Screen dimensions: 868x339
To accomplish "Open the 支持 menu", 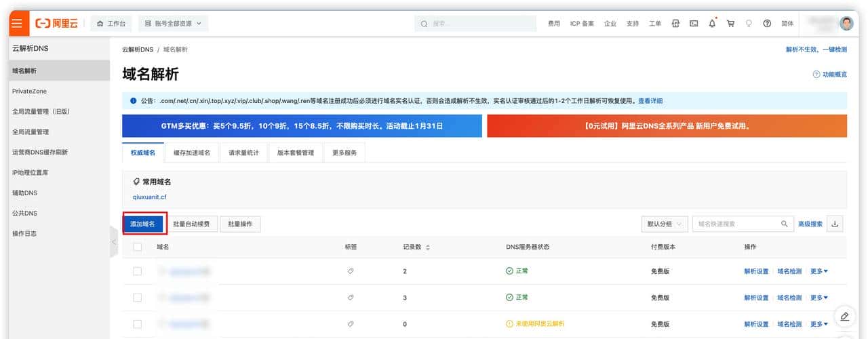I will 633,24.
